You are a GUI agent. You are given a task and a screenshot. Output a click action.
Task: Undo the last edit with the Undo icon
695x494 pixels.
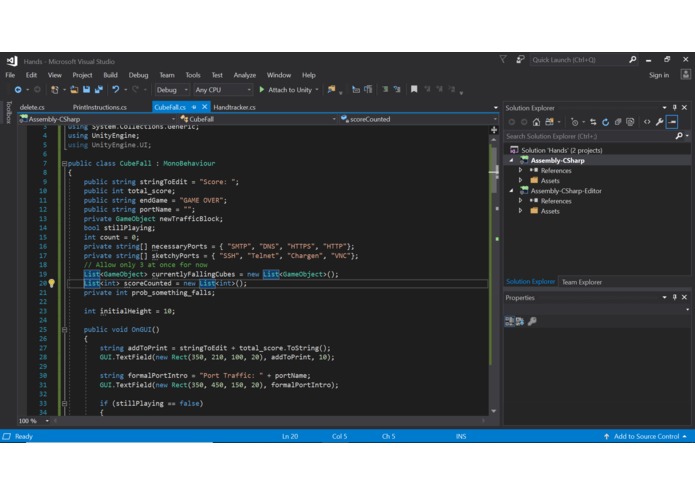(116, 90)
